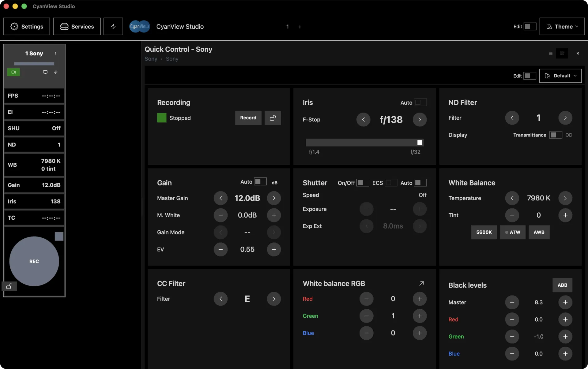Select previous CC Filter

(x=221, y=299)
